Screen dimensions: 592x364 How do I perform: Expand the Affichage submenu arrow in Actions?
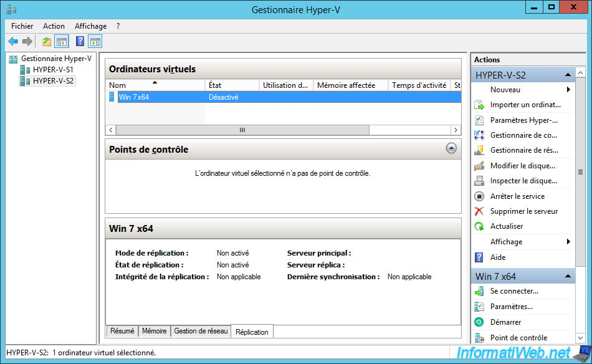pos(568,242)
